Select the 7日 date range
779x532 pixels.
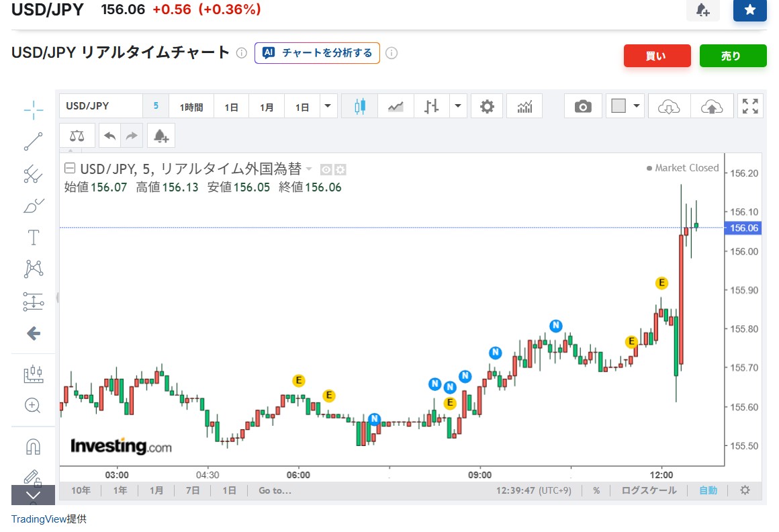pyautogui.click(x=193, y=490)
